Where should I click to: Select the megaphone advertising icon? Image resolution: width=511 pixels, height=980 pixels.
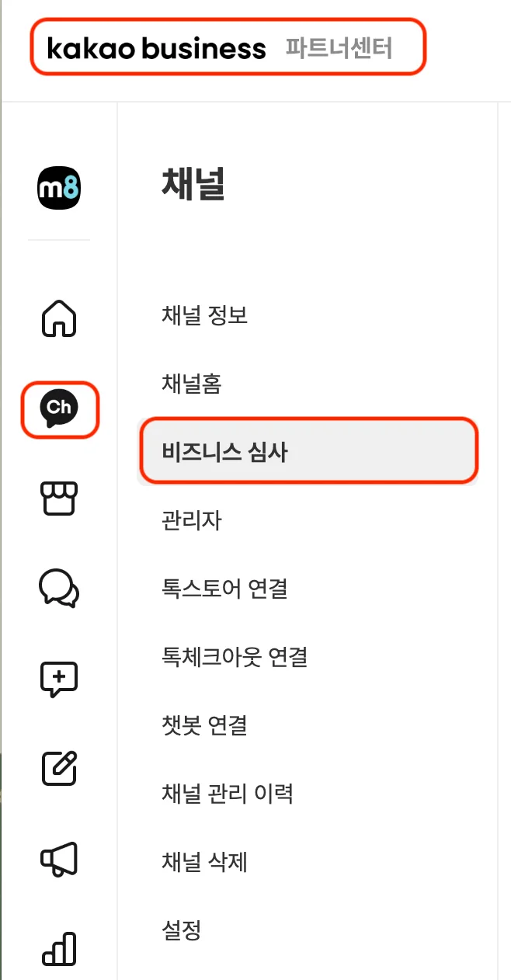(58, 857)
